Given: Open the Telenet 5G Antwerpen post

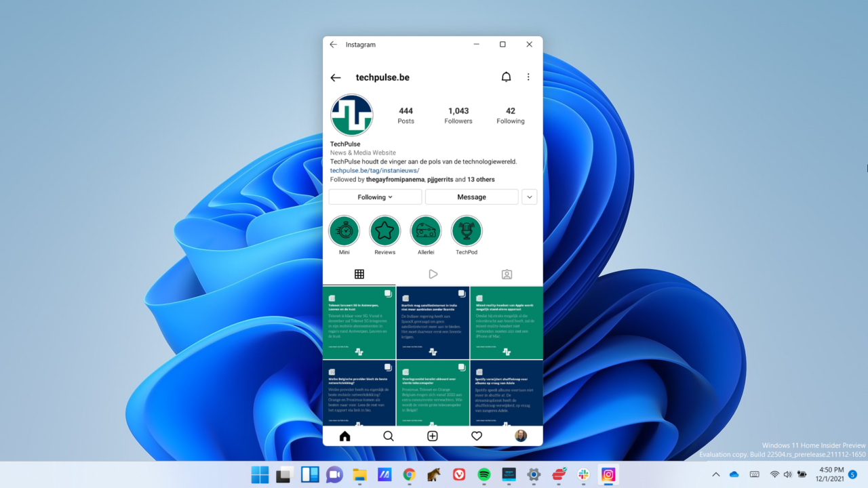Looking at the screenshot, I should (359, 323).
